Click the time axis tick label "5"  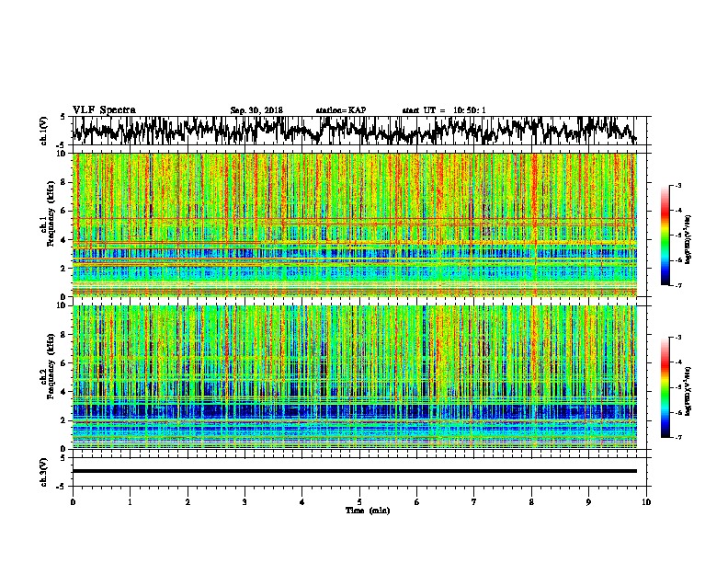point(359,502)
